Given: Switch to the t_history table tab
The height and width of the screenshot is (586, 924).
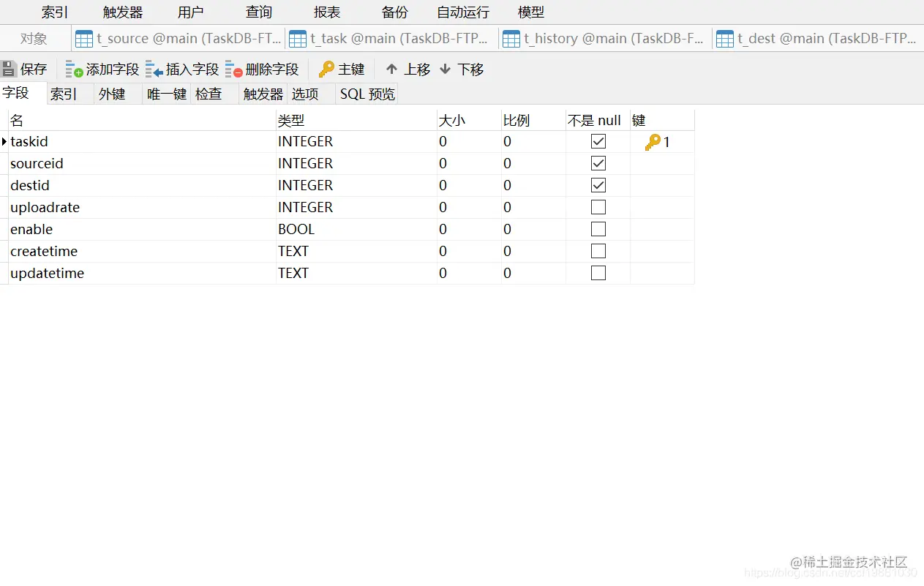Looking at the screenshot, I should [x=604, y=38].
